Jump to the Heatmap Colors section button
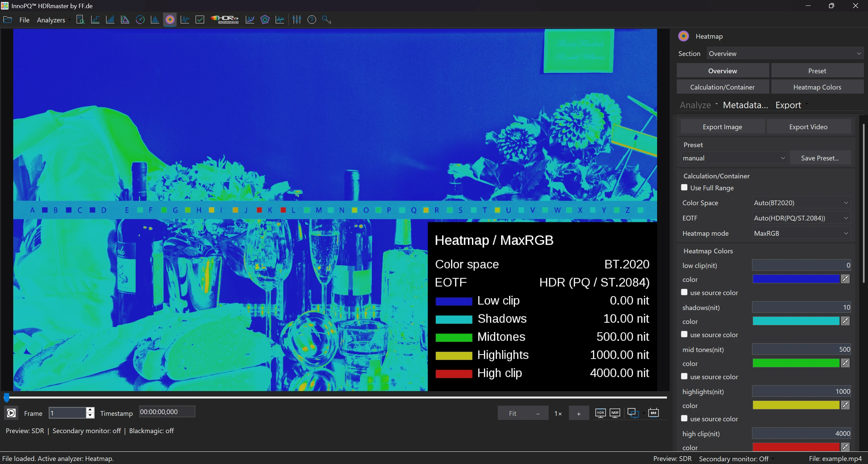The width and height of the screenshot is (868, 464). tap(817, 87)
